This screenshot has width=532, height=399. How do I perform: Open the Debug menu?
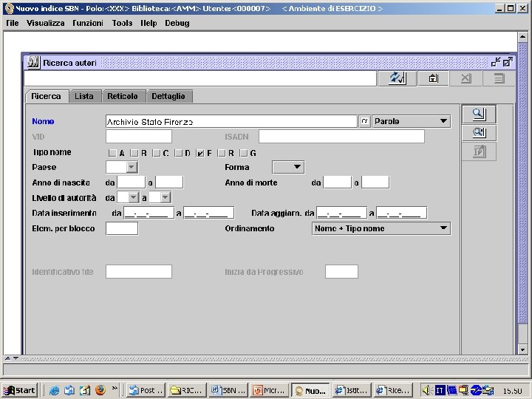(x=177, y=23)
